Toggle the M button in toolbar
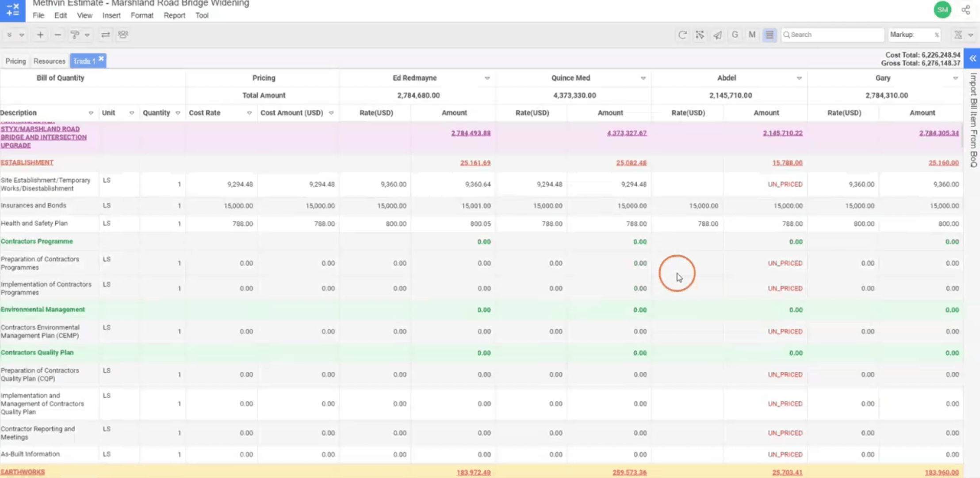The height and width of the screenshot is (478, 980). click(752, 35)
